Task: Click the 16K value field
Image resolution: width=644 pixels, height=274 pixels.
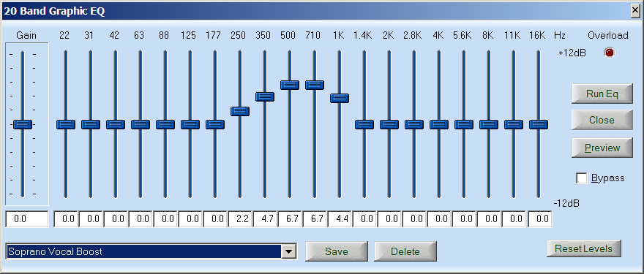Action: tap(539, 219)
